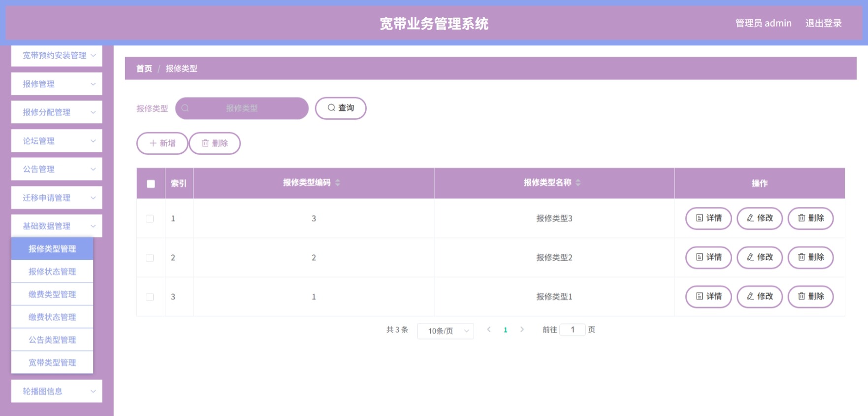Open the 10条/页 page size dropdown
868x416 pixels.
click(445, 331)
